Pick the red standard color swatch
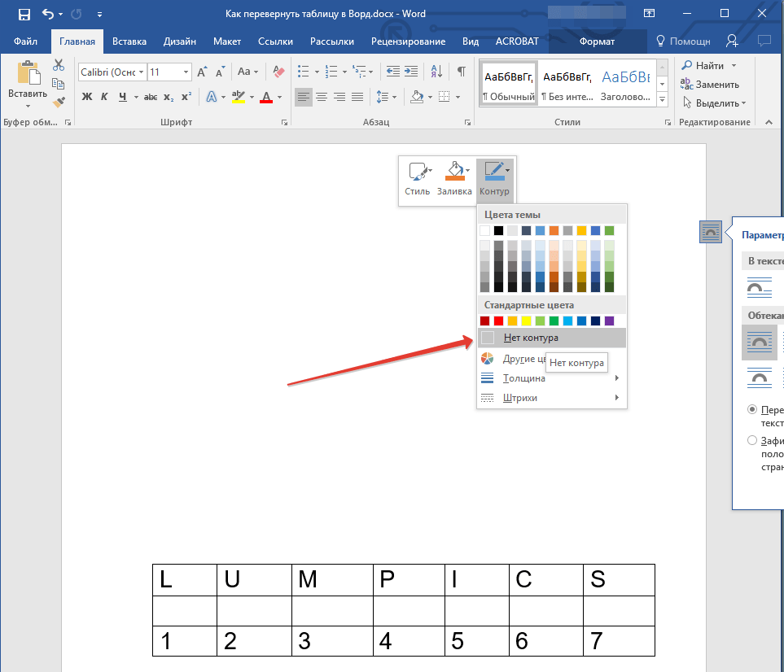This screenshot has height=672, width=784. click(x=499, y=321)
